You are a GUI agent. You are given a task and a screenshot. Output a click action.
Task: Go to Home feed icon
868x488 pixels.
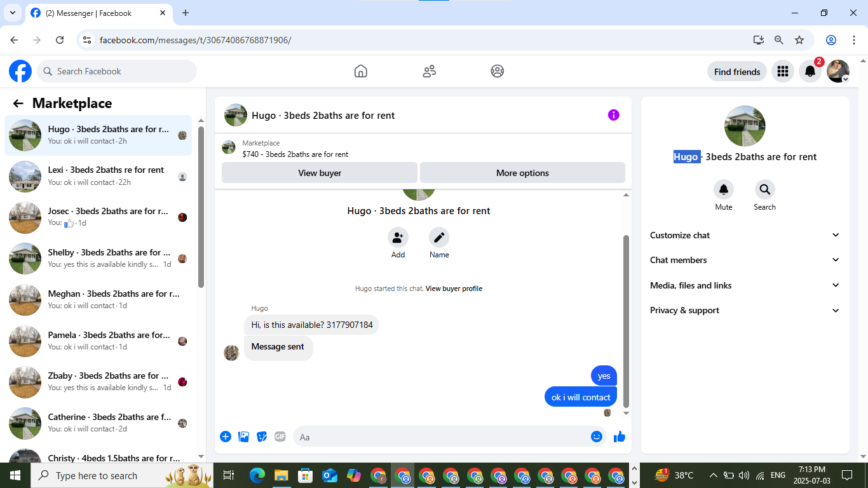pyautogui.click(x=361, y=71)
